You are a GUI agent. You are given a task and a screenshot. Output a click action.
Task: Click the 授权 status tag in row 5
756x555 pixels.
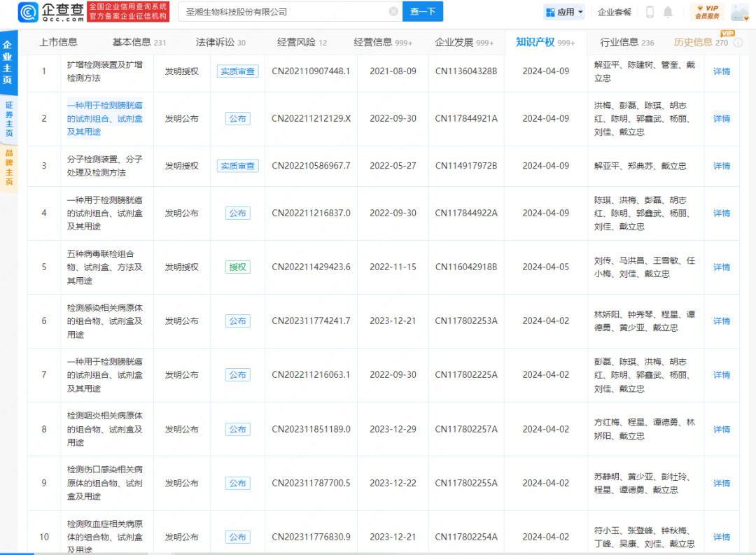pos(237,267)
